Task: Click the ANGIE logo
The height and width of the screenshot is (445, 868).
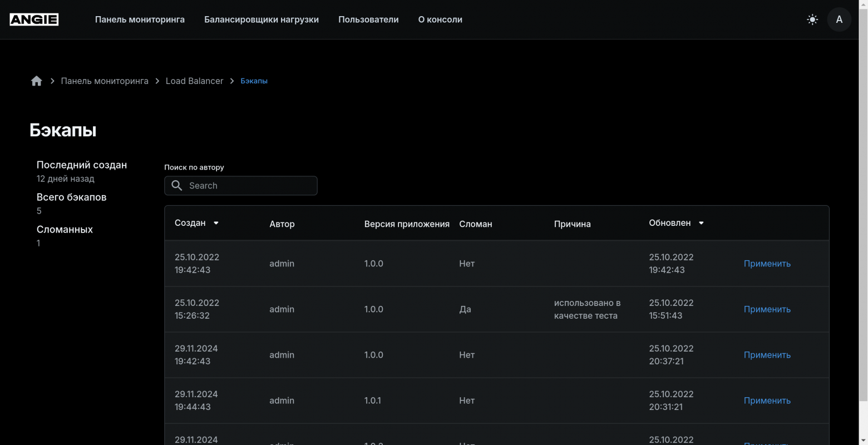Action: pos(34,19)
